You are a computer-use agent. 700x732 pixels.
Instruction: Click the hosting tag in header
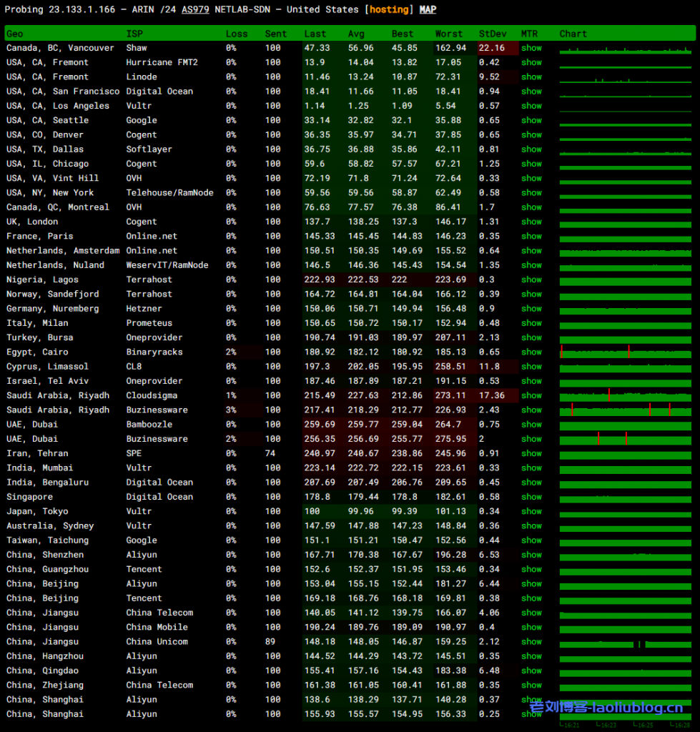point(389,10)
